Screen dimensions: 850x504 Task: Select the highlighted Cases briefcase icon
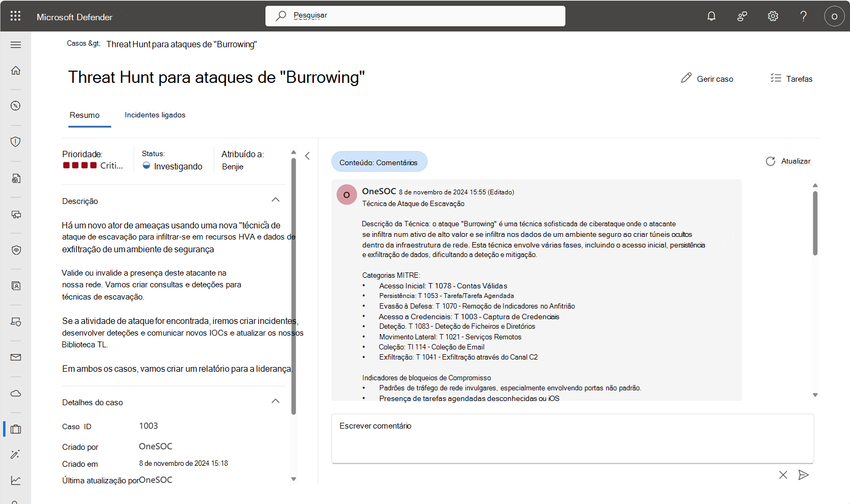(x=15, y=429)
